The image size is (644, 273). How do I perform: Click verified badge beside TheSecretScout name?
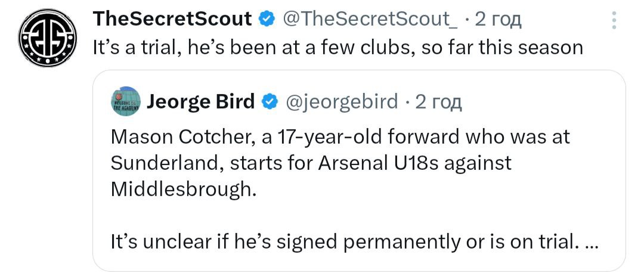tap(265, 20)
